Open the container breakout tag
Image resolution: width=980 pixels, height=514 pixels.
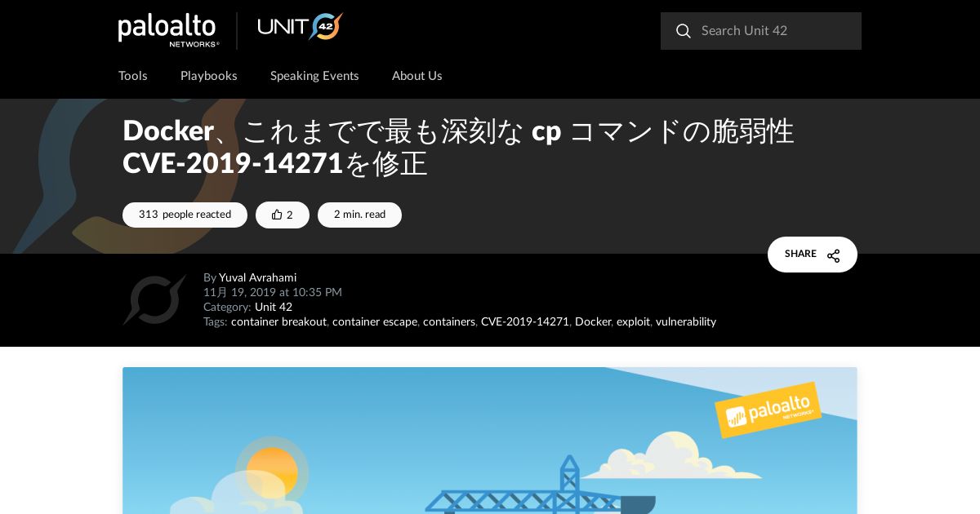click(278, 322)
